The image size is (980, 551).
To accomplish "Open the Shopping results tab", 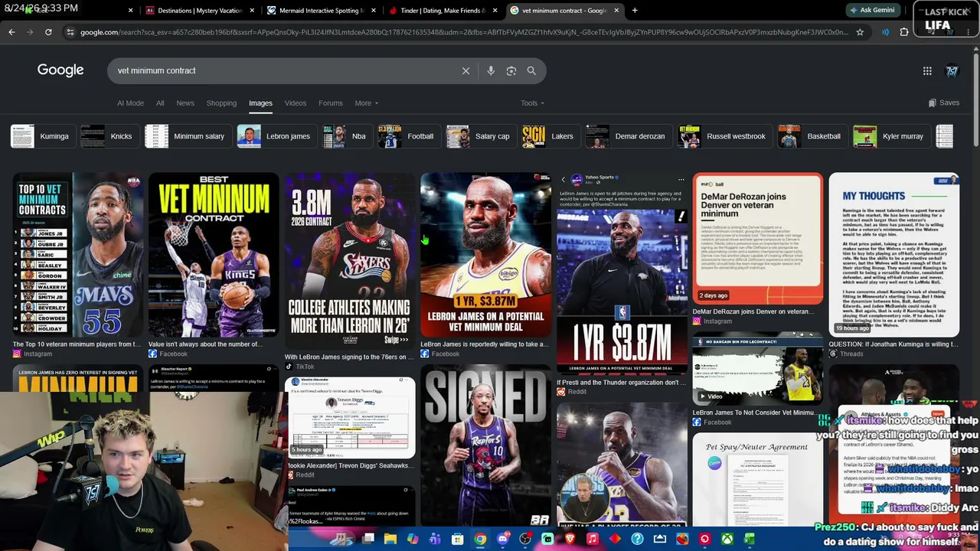I will coord(221,103).
